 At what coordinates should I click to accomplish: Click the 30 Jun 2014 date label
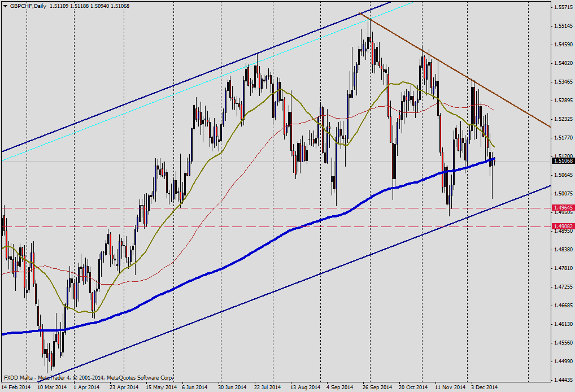coord(232,387)
